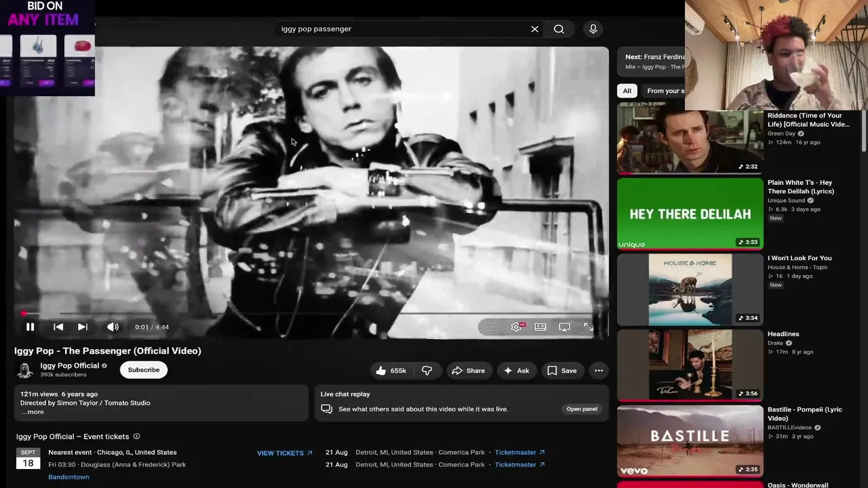Open the Iggy Pop Official channel avatar

(25, 370)
